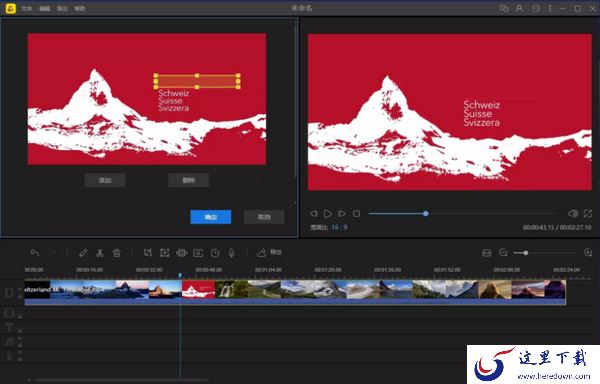Click the timecode 00:00:43.15 / 00:02:27.10

[x=557, y=227]
